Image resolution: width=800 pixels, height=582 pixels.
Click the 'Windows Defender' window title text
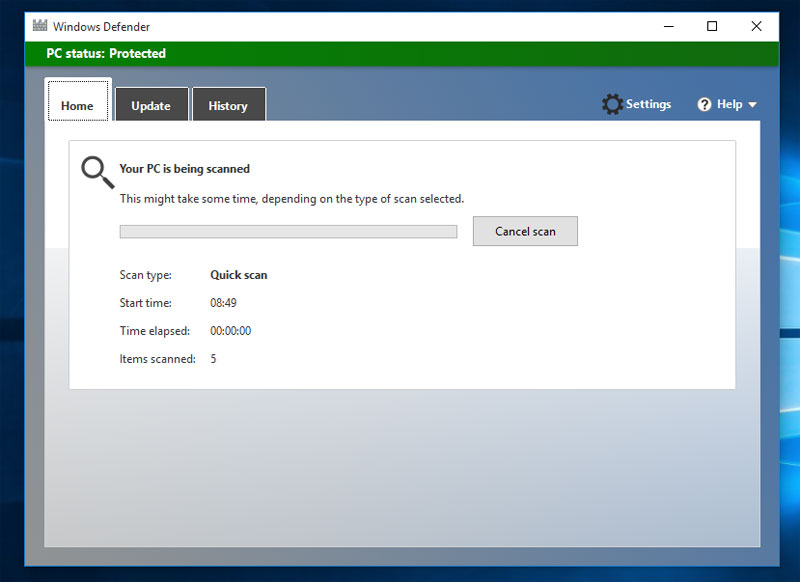[102, 27]
